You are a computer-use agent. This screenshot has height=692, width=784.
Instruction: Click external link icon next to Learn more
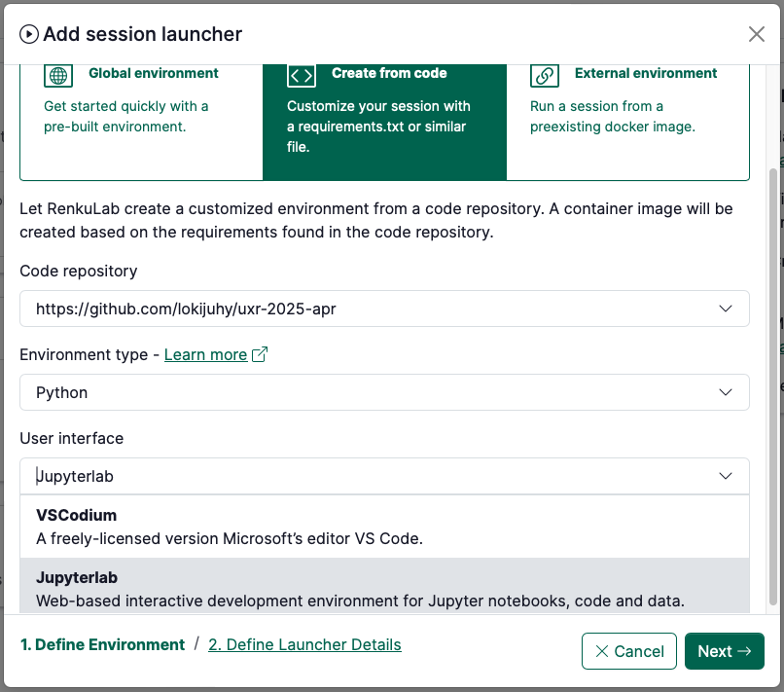coord(260,354)
